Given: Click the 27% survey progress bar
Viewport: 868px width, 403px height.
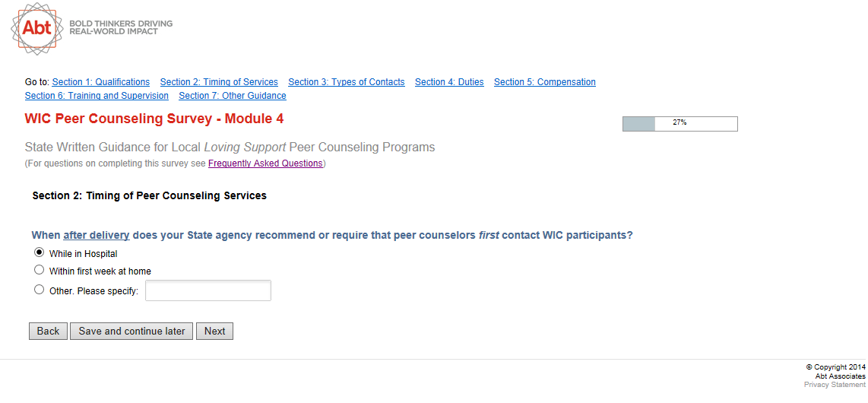Looking at the screenshot, I should [x=680, y=123].
